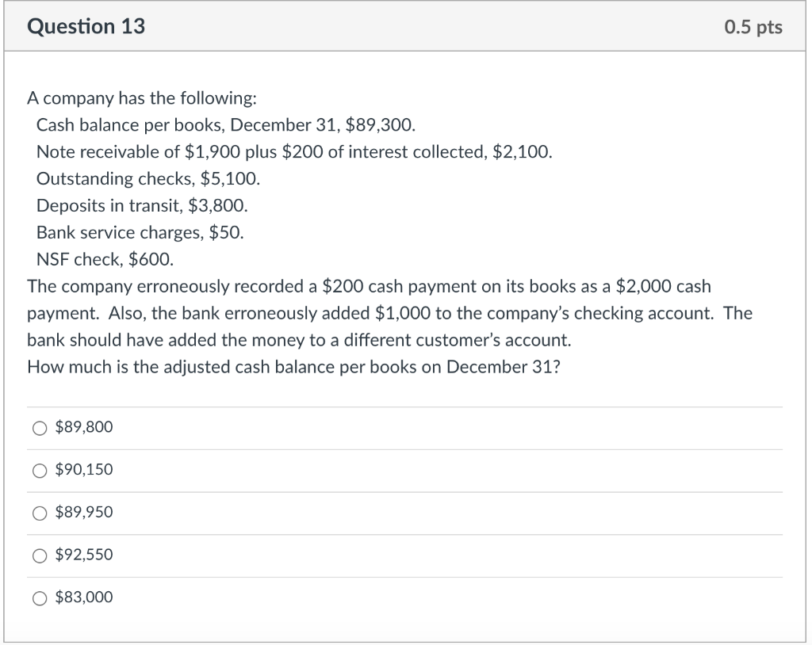
Task: Click the 0.5 pts score label
Action: coord(753,27)
